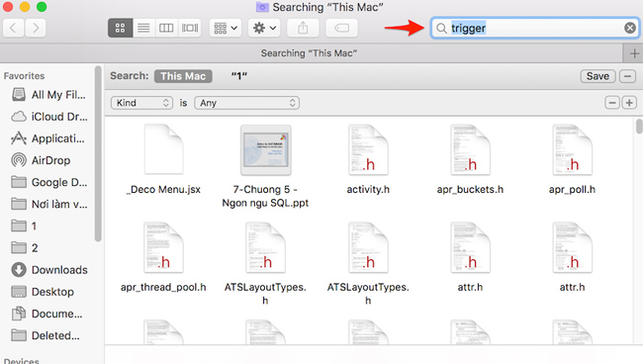Switch to column view

click(166, 28)
